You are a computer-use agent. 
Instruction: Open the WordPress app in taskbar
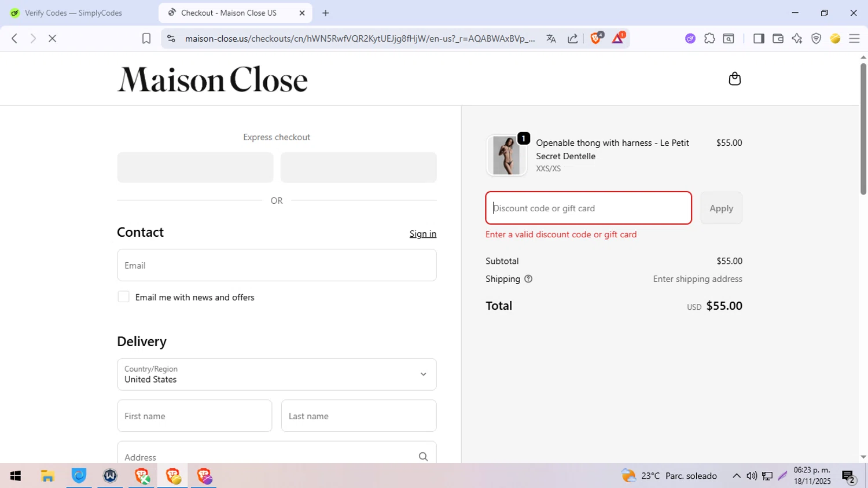pyautogui.click(x=110, y=476)
